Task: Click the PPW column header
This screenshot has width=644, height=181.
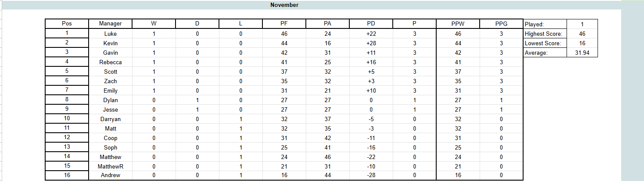Action: pyautogui.click(x=458, y=24)
